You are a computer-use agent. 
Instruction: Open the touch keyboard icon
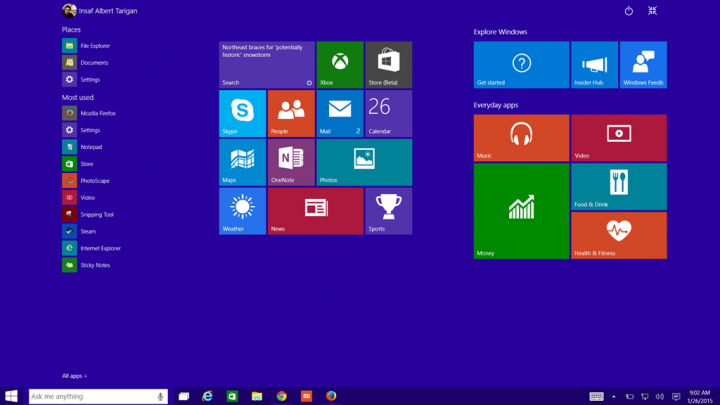click(596, 396)
